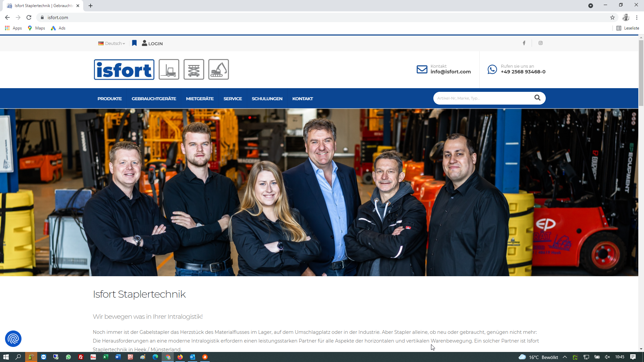The image size is (644, 362).
Task: Select the forklift category icon
Action: [x=169, y=69]
